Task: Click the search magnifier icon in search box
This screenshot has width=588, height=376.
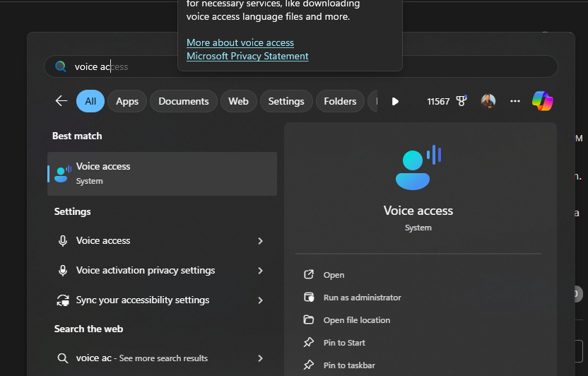Action: (x=61, y=66)
